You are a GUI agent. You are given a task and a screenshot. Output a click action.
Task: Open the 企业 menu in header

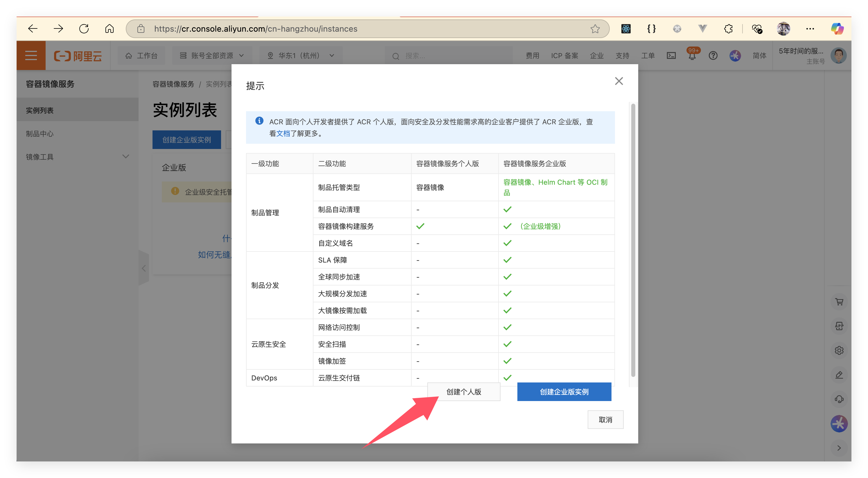pyautogui.click(x=597, y=55)
